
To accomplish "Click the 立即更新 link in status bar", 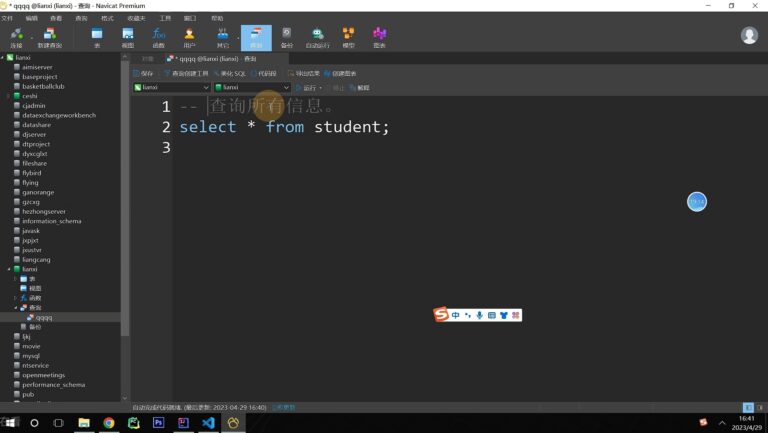I will tap(284, 408).
